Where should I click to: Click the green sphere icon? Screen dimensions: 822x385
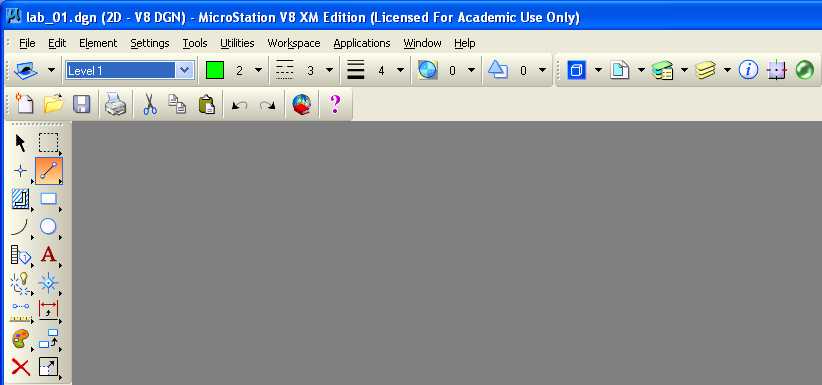coord(804,70)
